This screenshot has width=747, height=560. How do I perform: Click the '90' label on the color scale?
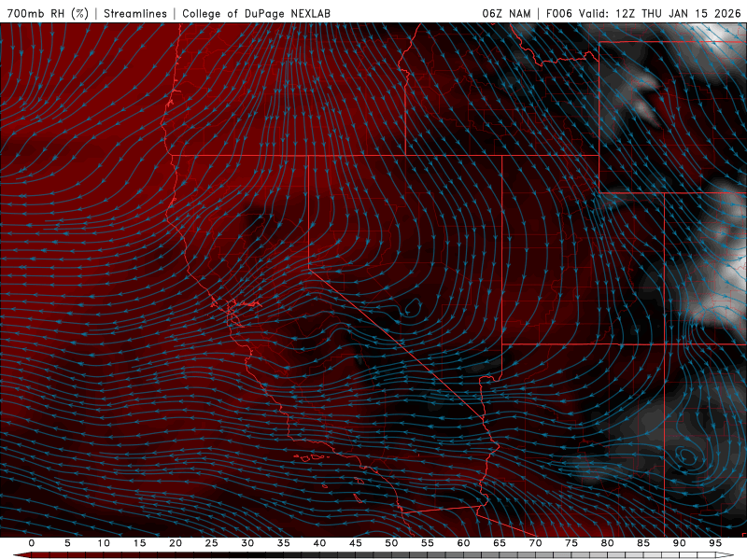coord(679,543)
